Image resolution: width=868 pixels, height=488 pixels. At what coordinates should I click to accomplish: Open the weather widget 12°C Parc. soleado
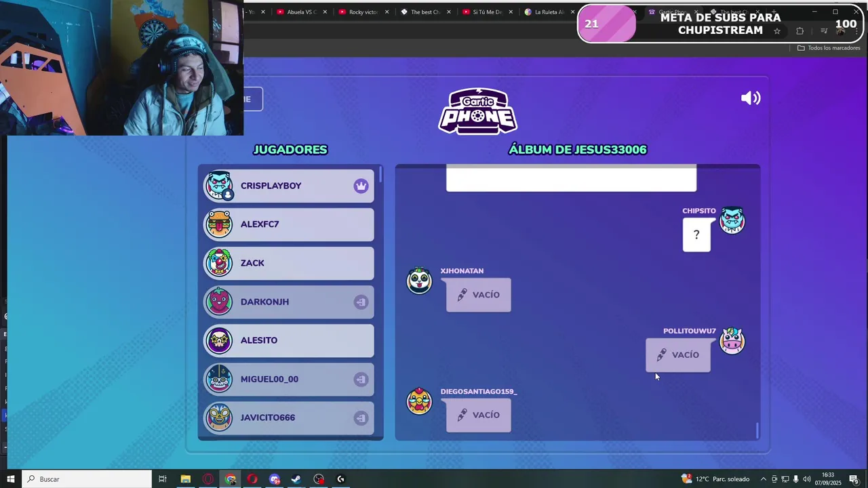tap(715, 479)
